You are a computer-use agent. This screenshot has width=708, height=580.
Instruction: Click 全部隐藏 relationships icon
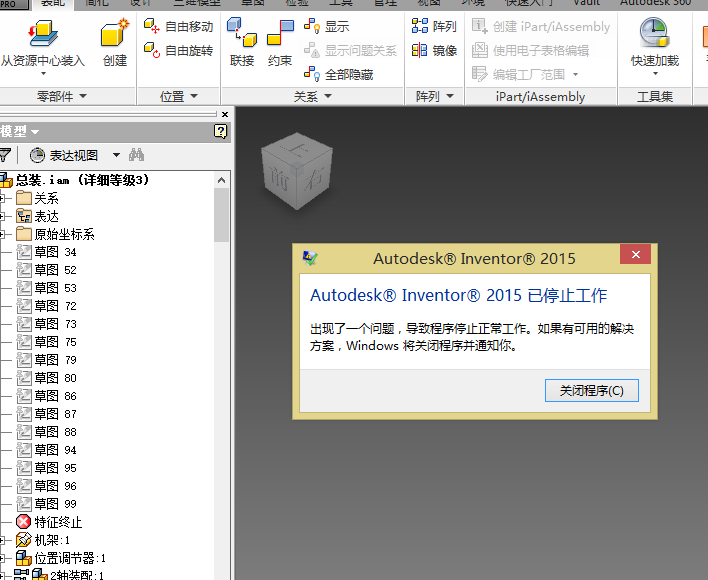pyautogui.click(x=312, y=74)
